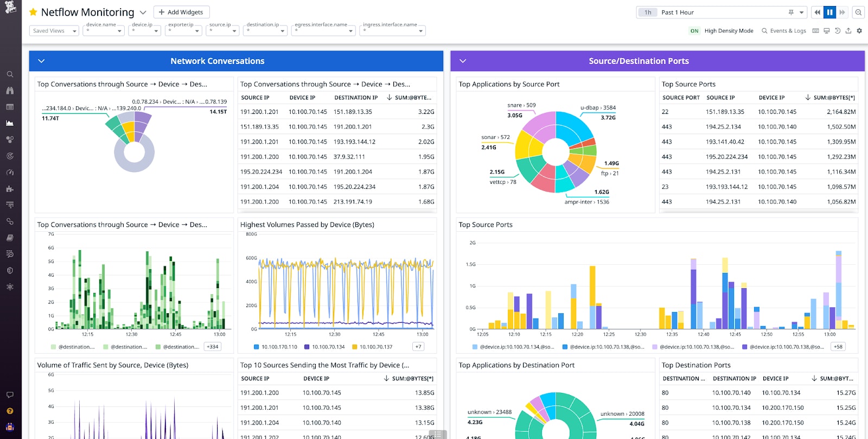Open the Saved Views dropdown
Viewport: 868px width, 439px height.
54,31
